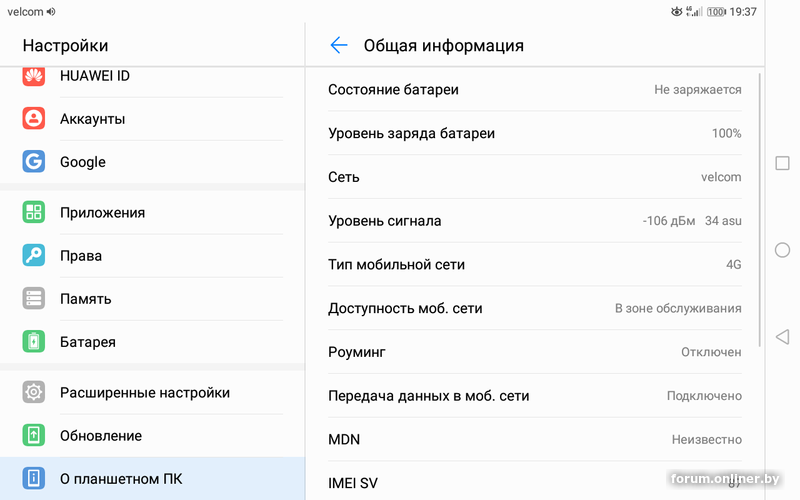The image size is (800, 500).
Task: Tap the Расширенные настройки gear icon
Action: click(x=34, y=392)
